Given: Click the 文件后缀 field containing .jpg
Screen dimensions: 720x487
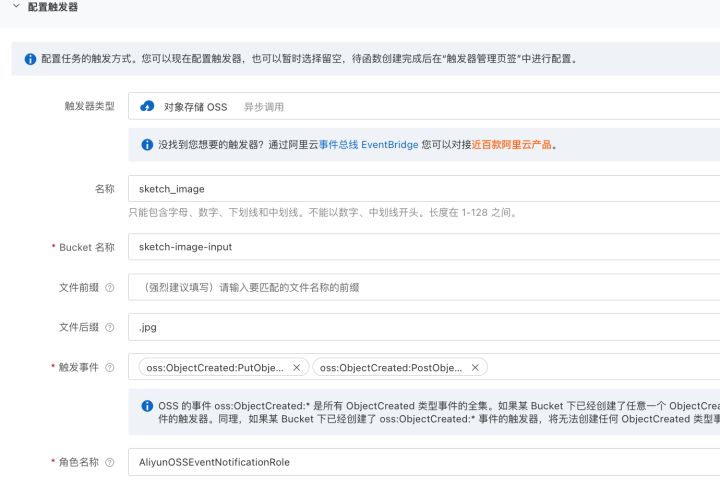Looking at the screenshot, I should 424,327.
